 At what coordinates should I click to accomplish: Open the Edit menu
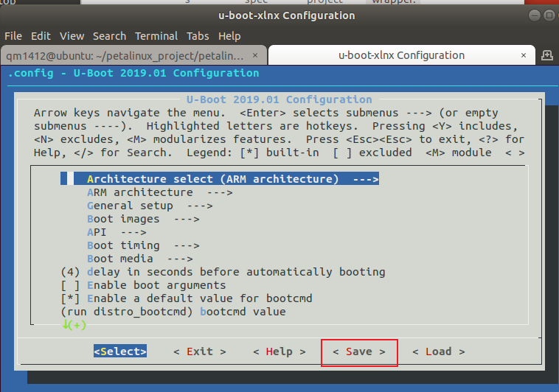click(41, 36)
